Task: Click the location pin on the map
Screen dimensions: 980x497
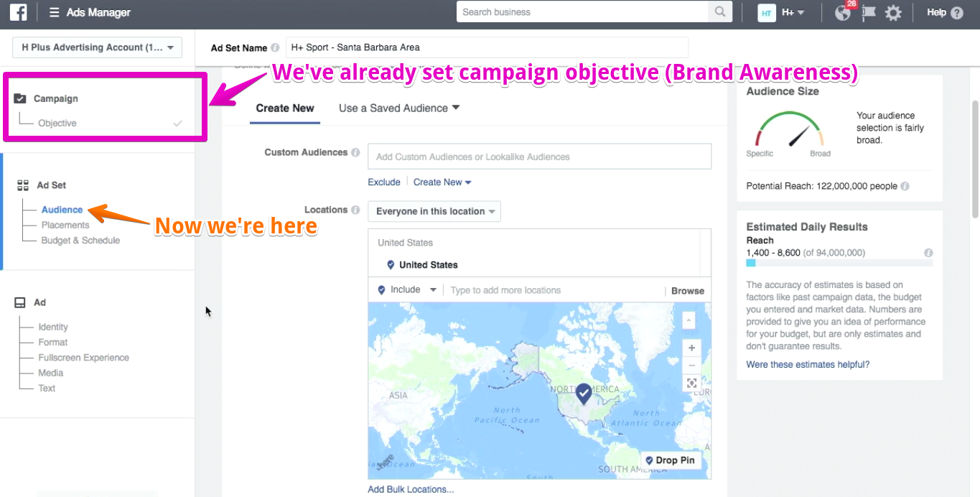Action: coord(584,394)
